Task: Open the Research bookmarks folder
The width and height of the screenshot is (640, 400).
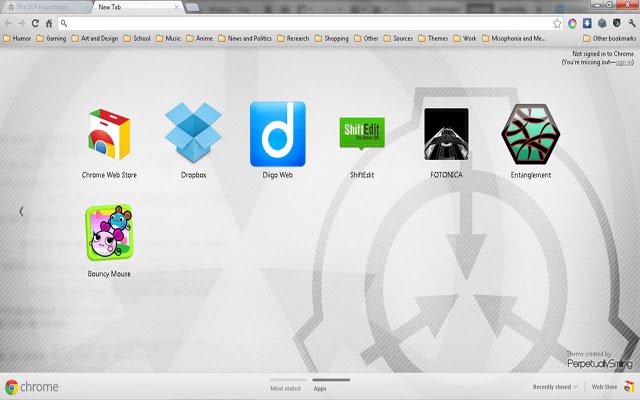Action: (x=293, y=38)
